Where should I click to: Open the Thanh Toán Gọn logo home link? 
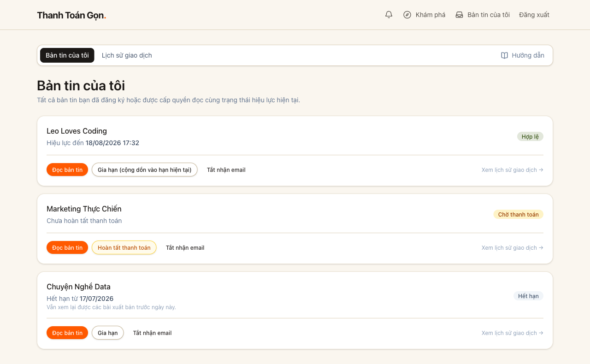tap(71, 15)
